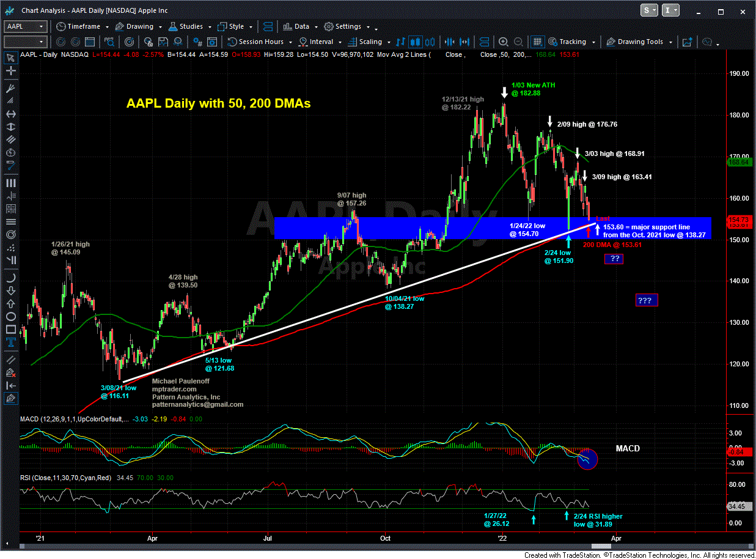756x559 pixels.
Task: Select the rectangle drawing tool
Action: pyautogui.click(x=11, y=330)
